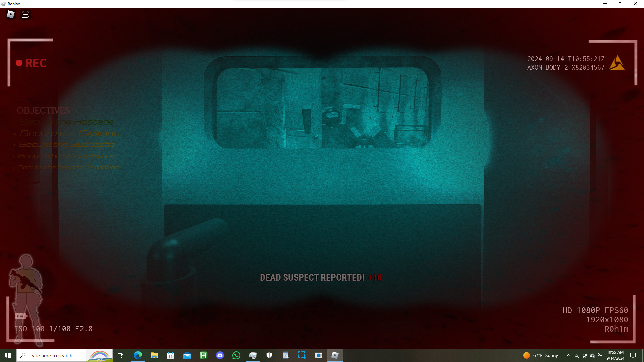Click the orange Axon logo
This screenshot has width=644, height=362.
[616, 63]
